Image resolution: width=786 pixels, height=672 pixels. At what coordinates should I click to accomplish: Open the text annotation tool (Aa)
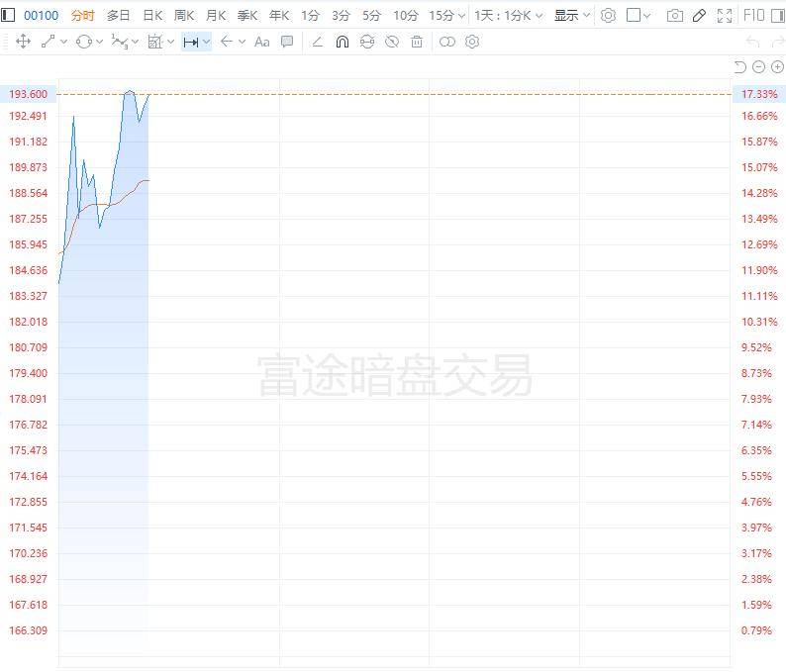pos(261,42)
